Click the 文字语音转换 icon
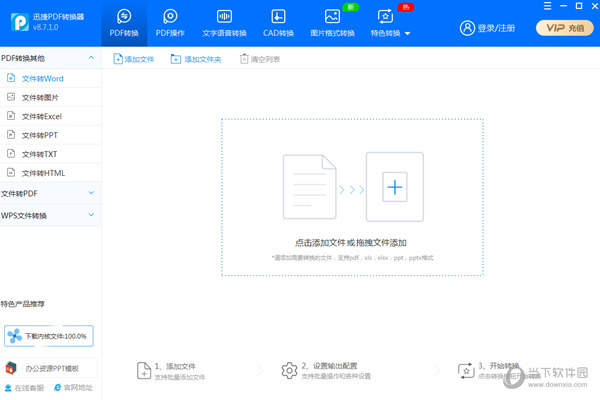Image resolution: width=600 pixels, height=400 pixels. tap(224, 17)
